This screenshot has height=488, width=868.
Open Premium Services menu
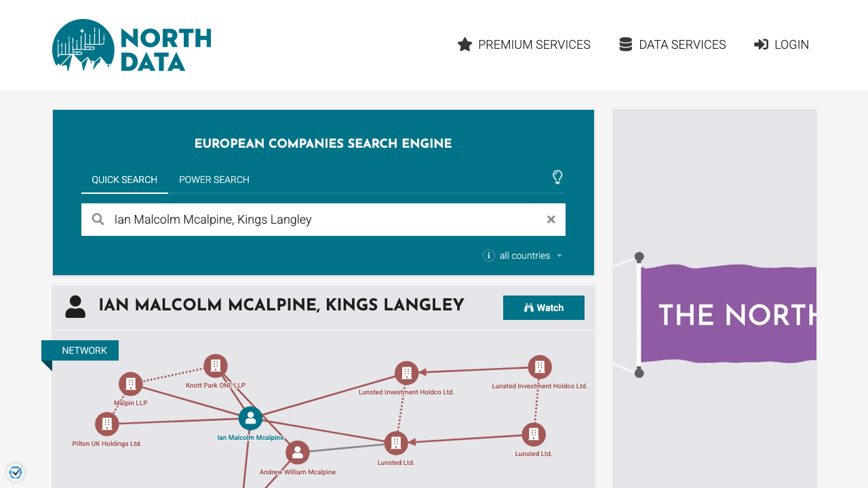pyautogui.click(x=524, y=45)
